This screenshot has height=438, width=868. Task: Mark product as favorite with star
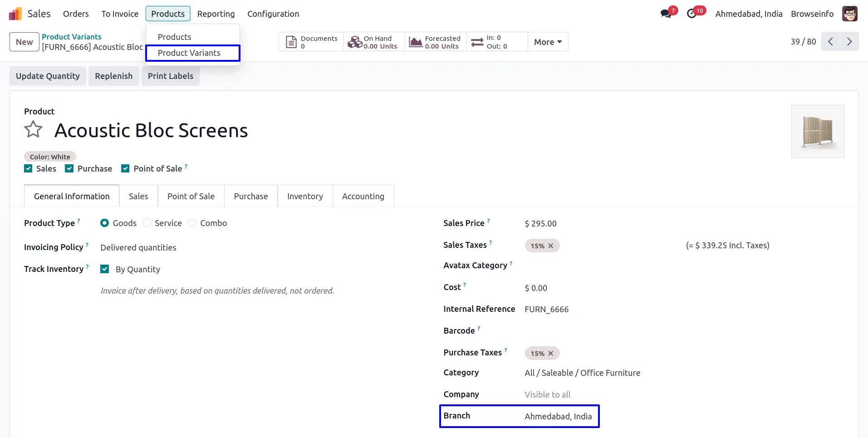33,130
